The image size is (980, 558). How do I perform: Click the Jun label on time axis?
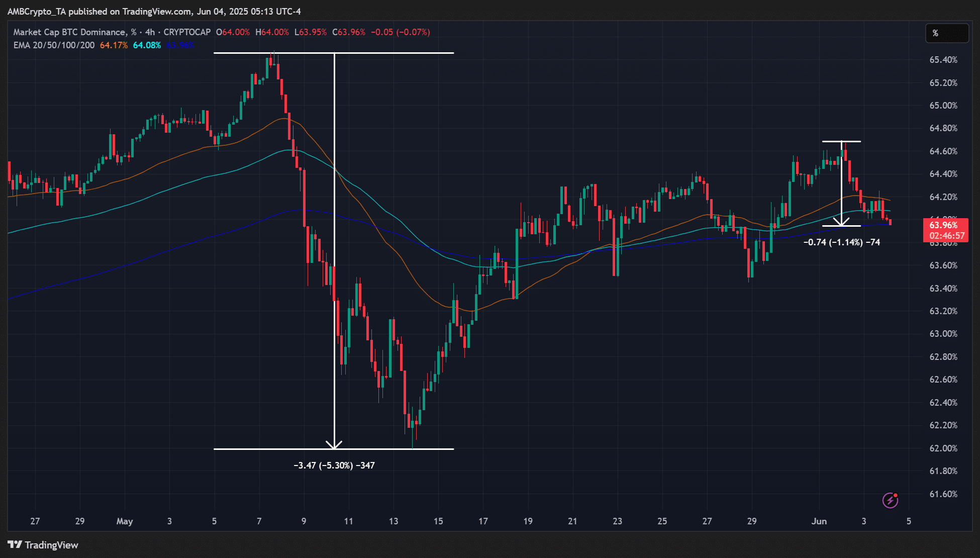pos(819,521)
